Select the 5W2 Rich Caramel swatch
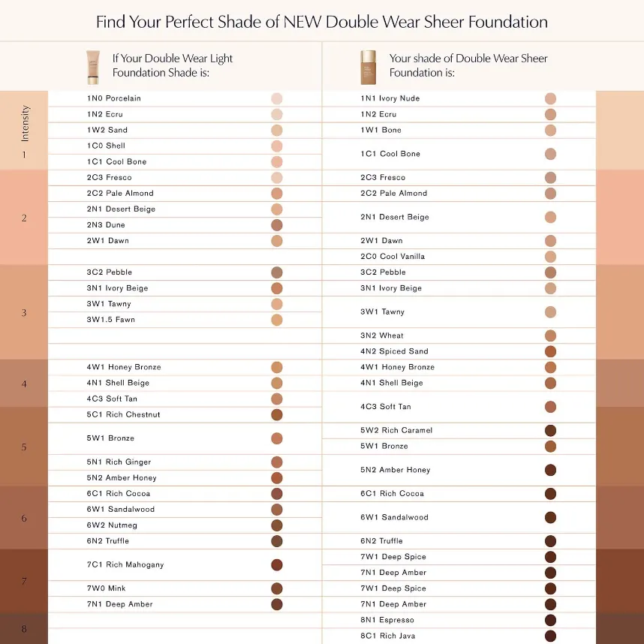The height and width of the screenshot is (644, 644). click(550, 430)
